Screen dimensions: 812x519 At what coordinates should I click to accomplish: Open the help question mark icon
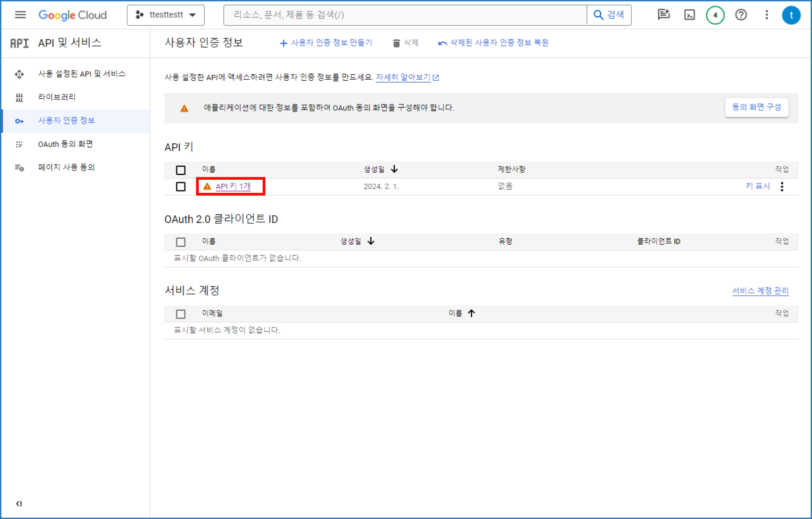[x=741, y=15]
